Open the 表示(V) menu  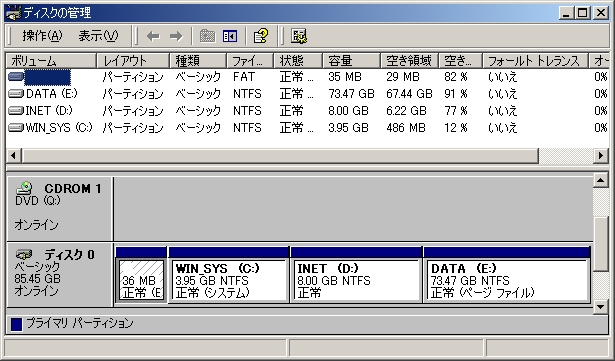pyautogui.click(x=98, y=36)
